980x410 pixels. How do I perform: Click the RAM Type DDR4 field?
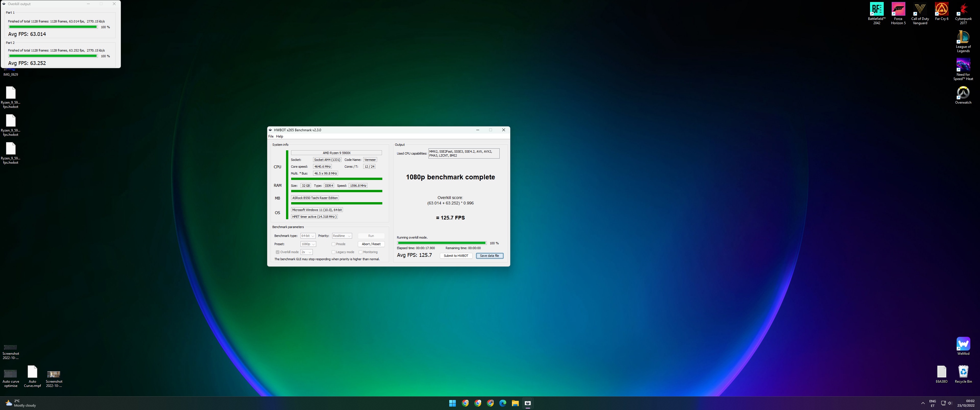(329, 186)
